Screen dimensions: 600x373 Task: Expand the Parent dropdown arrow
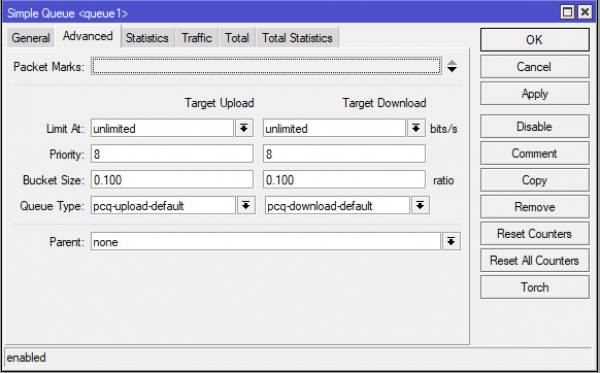pos(451,242)
